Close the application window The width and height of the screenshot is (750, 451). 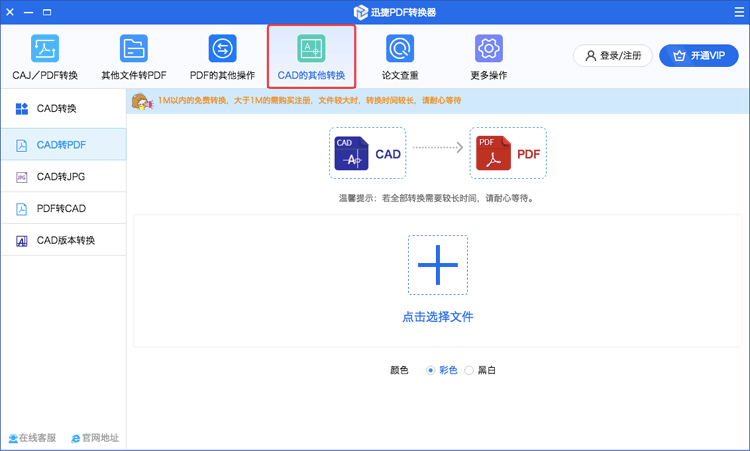coord(10,12)
